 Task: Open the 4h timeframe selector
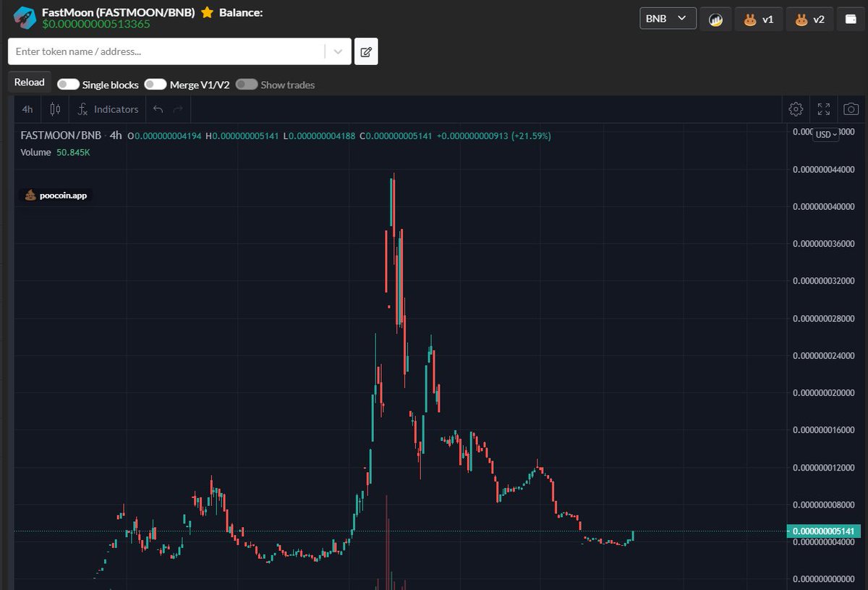[x=27, y=109]
